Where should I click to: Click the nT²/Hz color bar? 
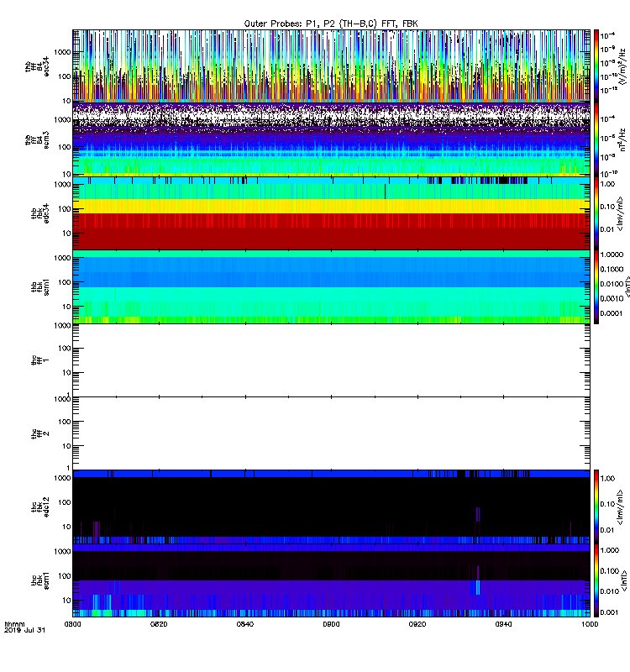(x=596, y=139)
